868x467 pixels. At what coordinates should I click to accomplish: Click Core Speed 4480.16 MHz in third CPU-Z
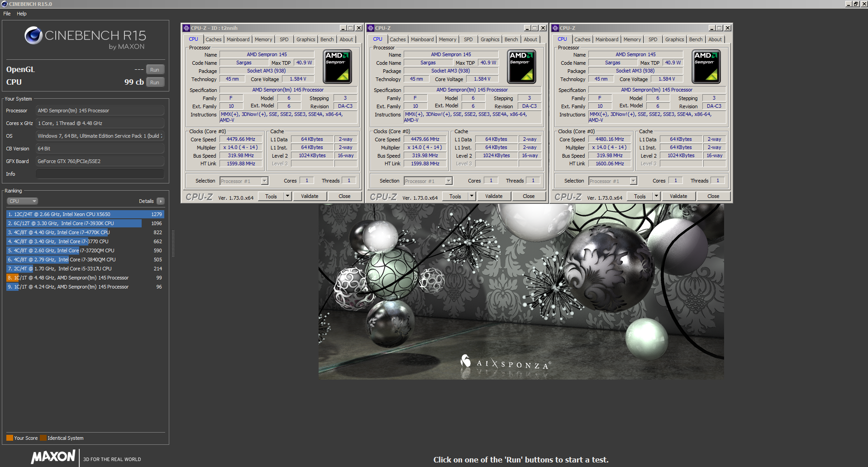point(610,140)
